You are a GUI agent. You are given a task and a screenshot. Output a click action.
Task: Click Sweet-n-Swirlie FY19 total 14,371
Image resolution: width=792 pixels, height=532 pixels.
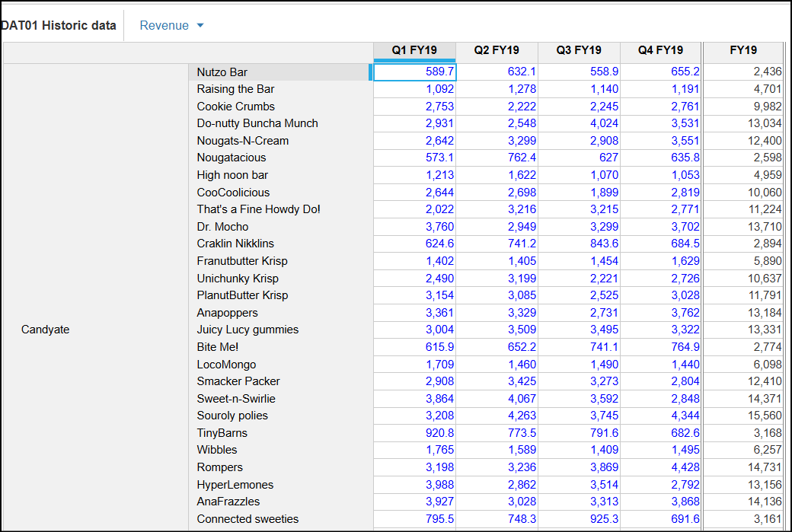point(743,398)
